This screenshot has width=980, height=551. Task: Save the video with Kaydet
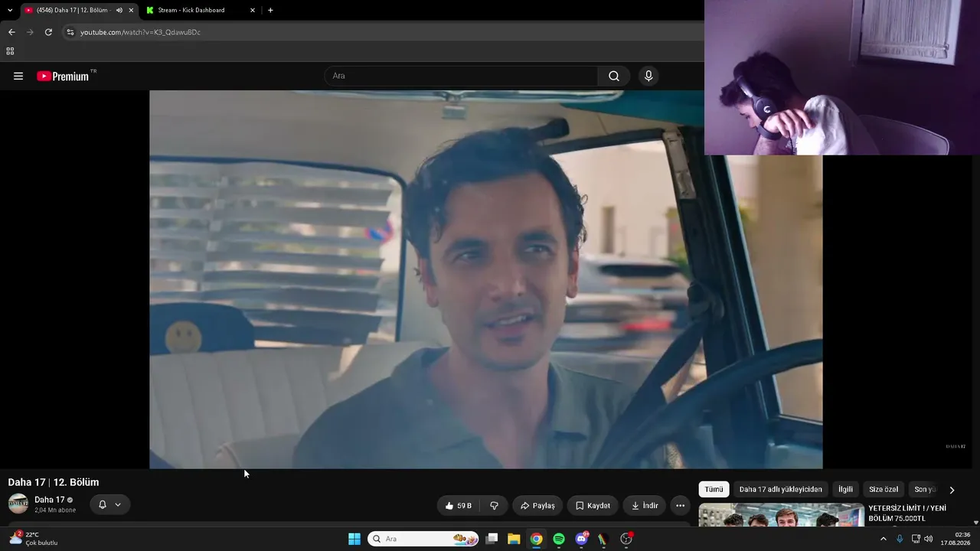point(593,506)
